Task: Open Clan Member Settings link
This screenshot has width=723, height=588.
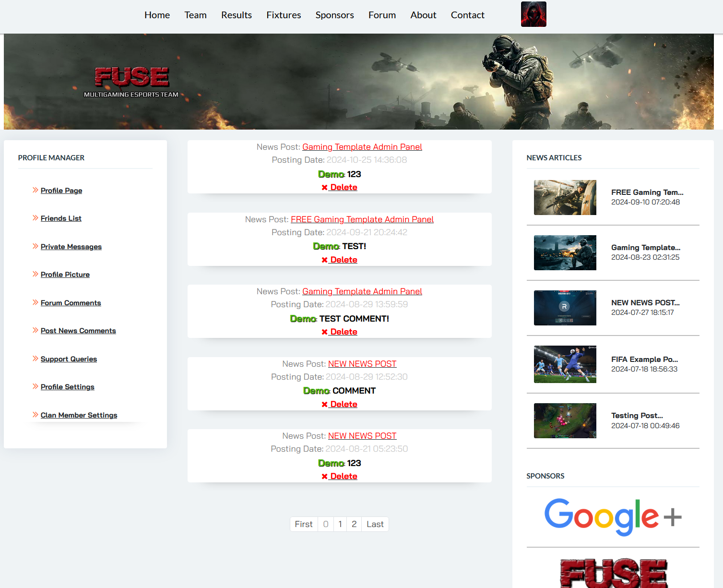Action: [x=79, y=415]
